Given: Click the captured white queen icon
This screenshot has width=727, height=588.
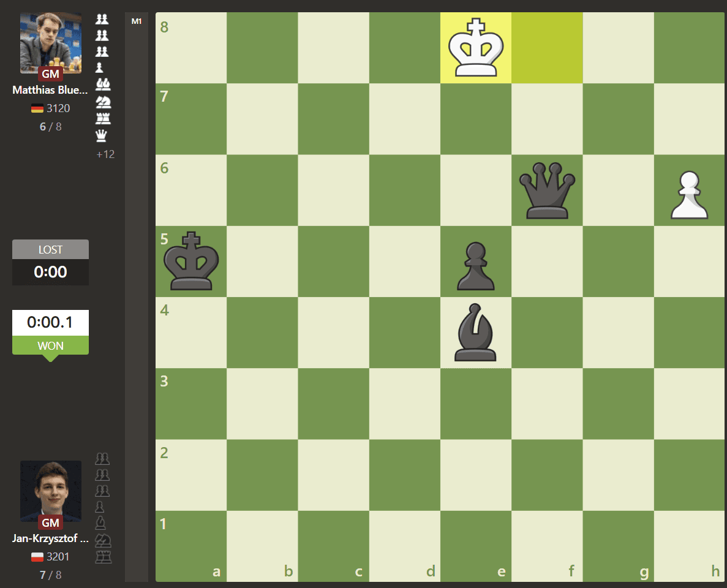Looking at the screenshot, I should [x=102, y=136].
